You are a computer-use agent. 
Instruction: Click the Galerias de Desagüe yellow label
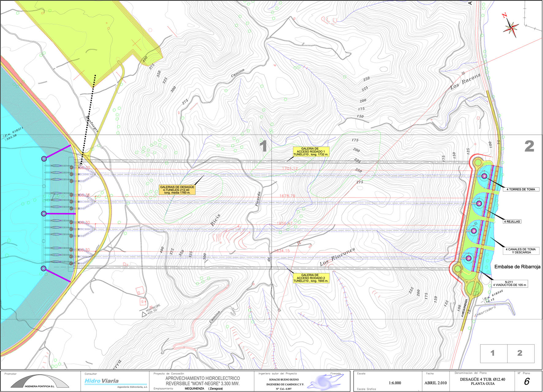click(x=177, y=190)
